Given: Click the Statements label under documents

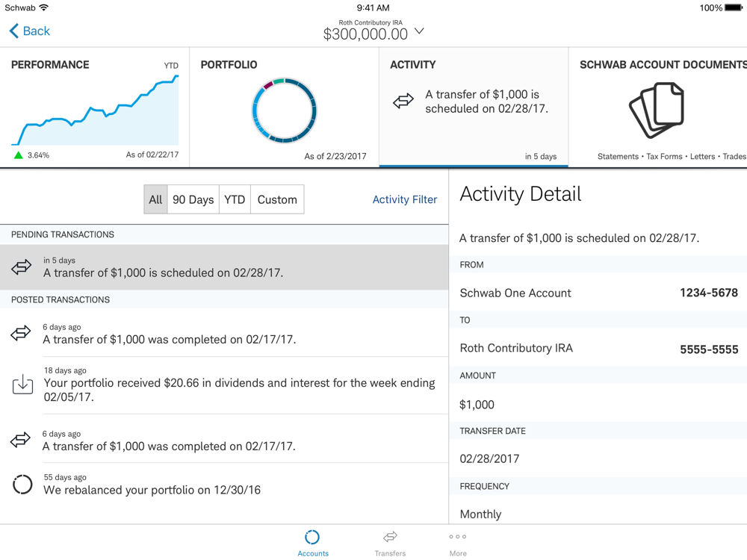Looking at the screenshot, I should (x=618, y=156).
